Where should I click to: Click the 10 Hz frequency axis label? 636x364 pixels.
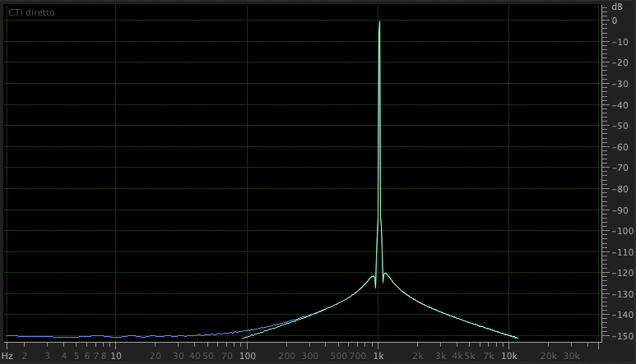click(x=116, y=356)
